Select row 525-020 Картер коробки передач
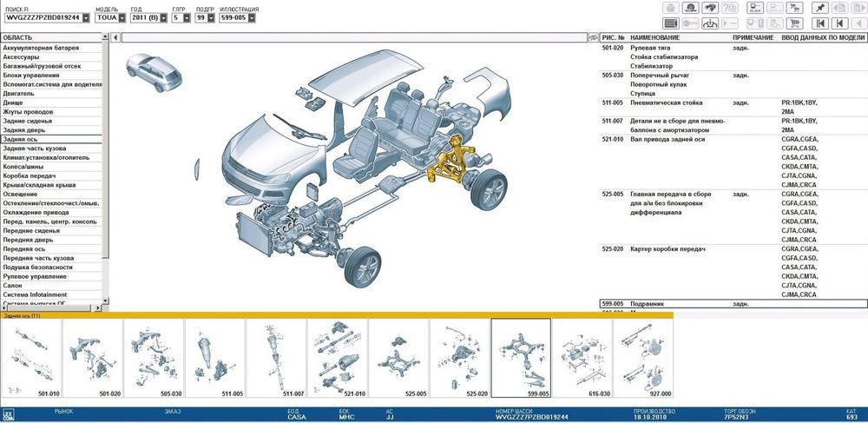 pyautogui.click(x=733, y=272)
